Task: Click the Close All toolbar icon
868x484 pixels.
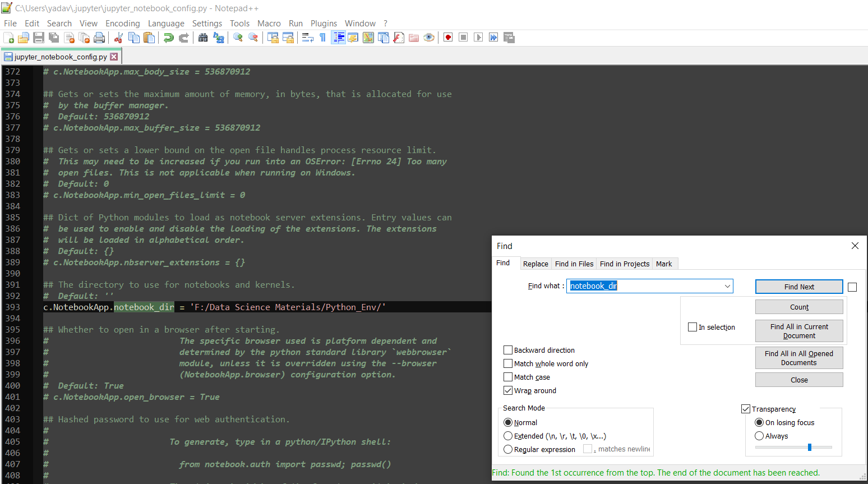Action: pyautogui.click(x=85, y=38)
